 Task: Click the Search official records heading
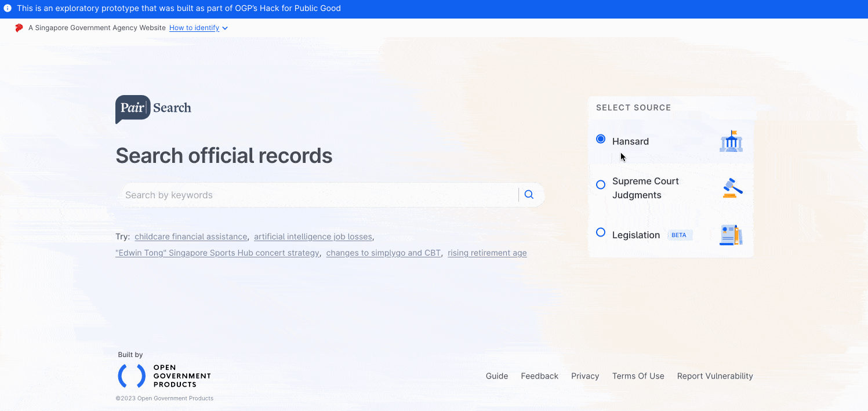coord(224,156)
